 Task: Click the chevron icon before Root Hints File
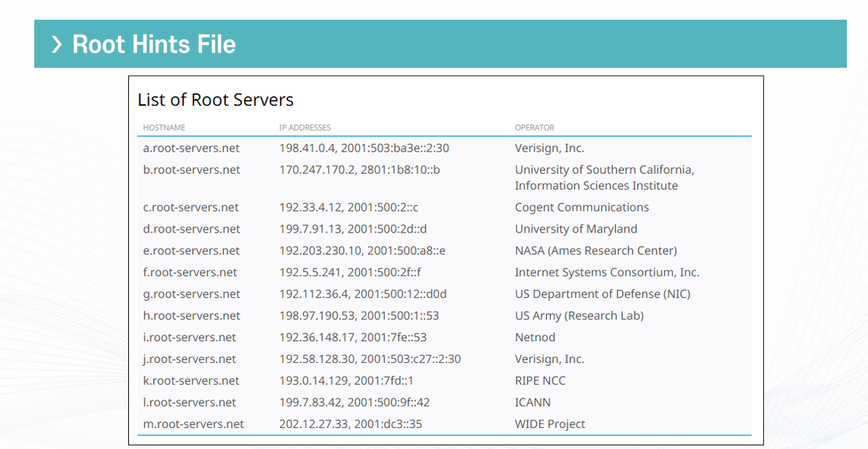pos(56,44)
